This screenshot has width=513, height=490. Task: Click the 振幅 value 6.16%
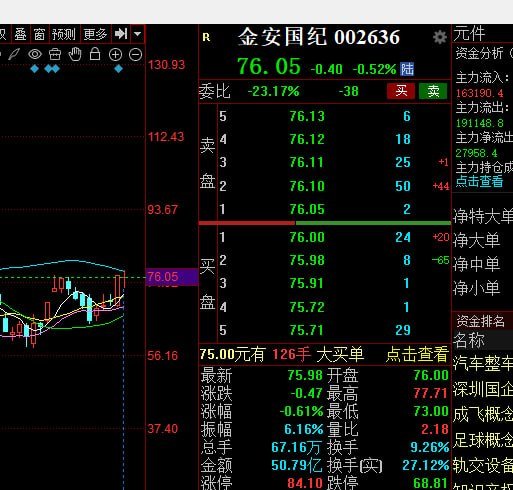pyautogui.click(x=304, y=429)
